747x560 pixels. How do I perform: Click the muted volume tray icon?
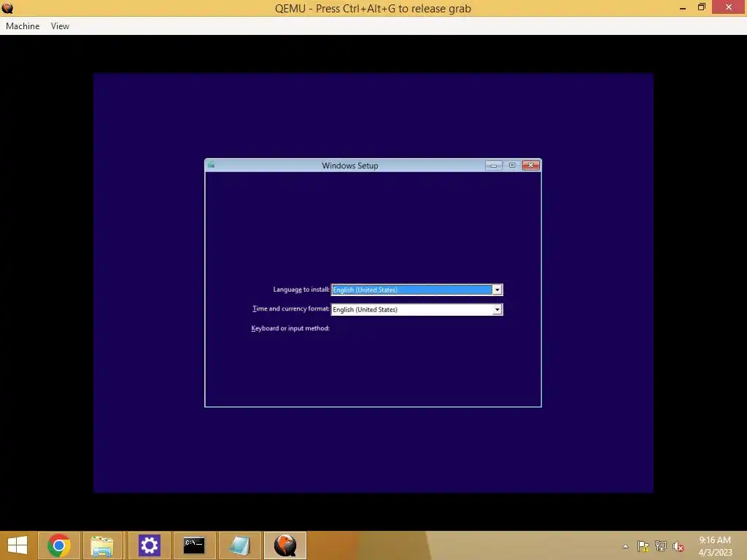(x=678, y=546)
